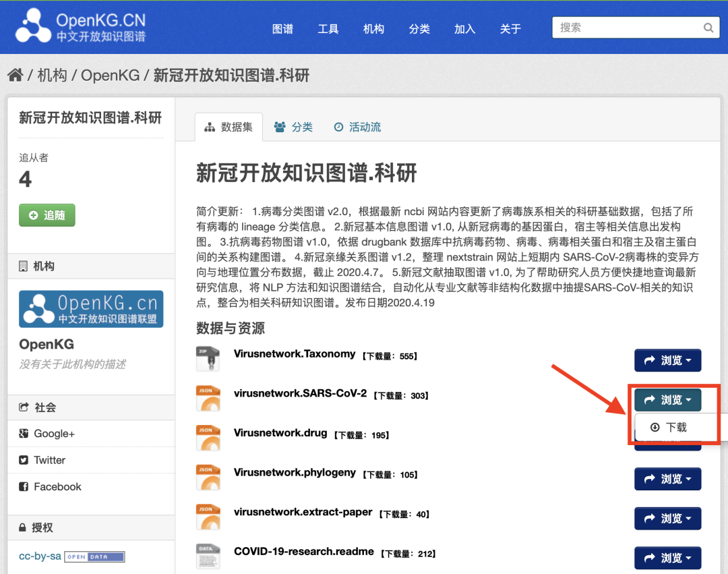Switch to the 分类 tab
Image resolution: width=728 pixels, height=574 pixels.
point(293,127)
